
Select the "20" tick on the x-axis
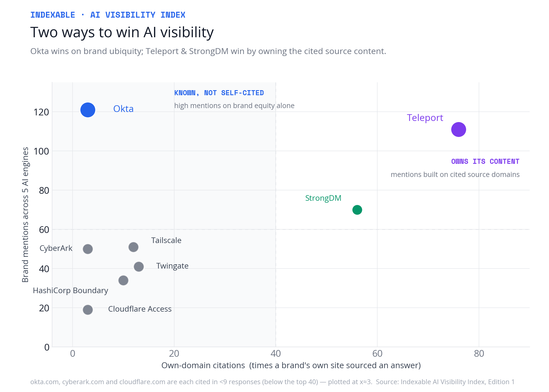pyautogui.click(x=174, y=354)
